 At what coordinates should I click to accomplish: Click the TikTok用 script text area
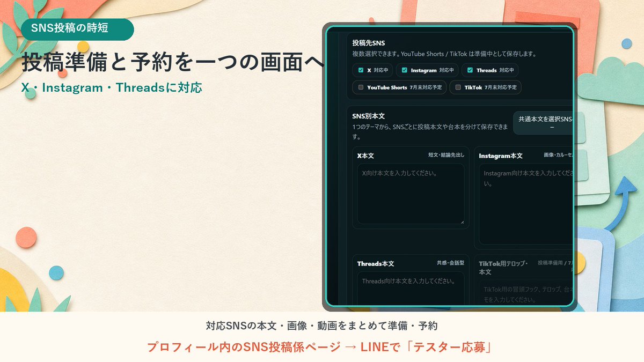coord(526,294)
